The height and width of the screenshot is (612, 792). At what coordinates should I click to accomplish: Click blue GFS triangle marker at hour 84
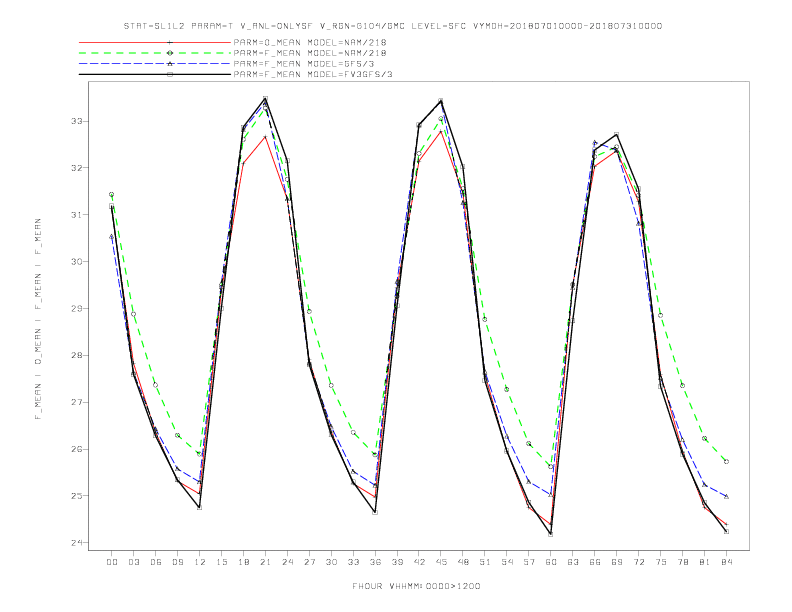726,496
